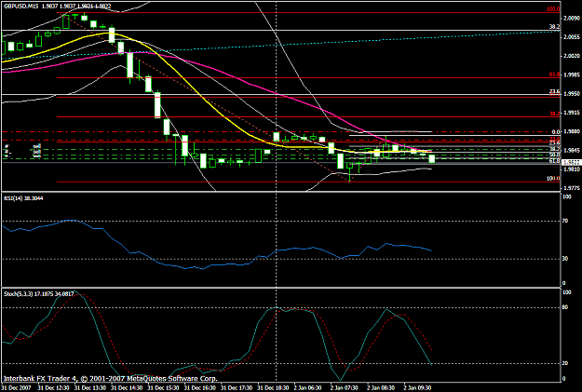Click the 70 level on RSI scale

point(565,221)
